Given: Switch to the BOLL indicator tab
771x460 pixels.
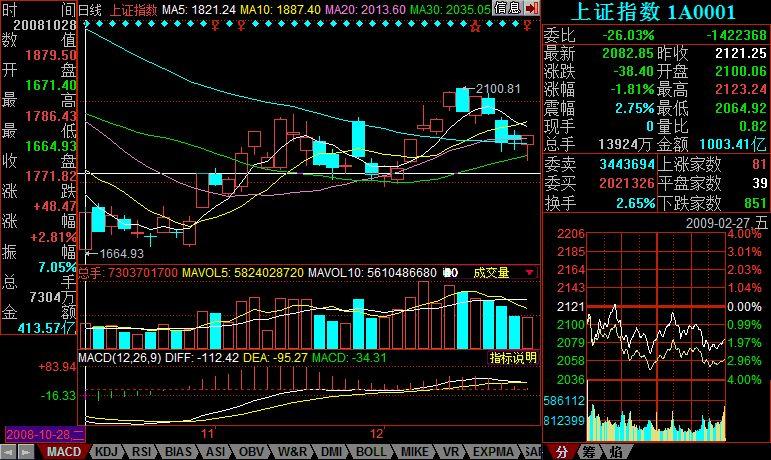Looking at the screenshot, I should click(371, 452).
